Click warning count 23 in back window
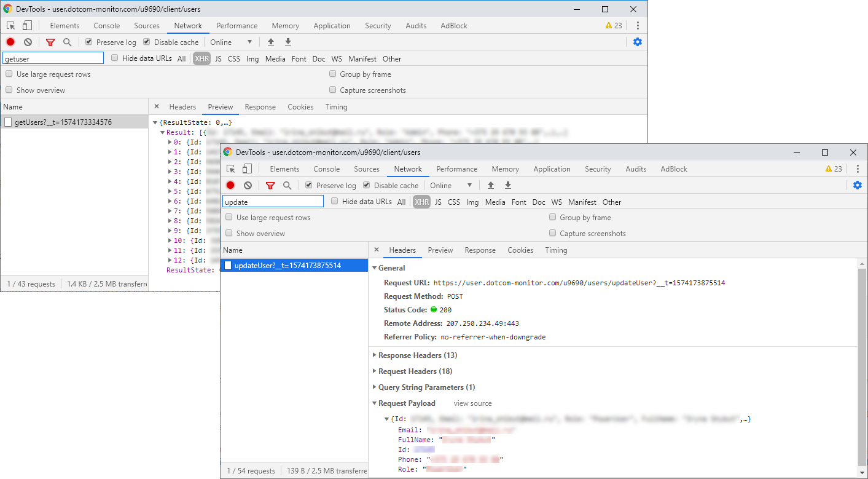 pos(614,25)
